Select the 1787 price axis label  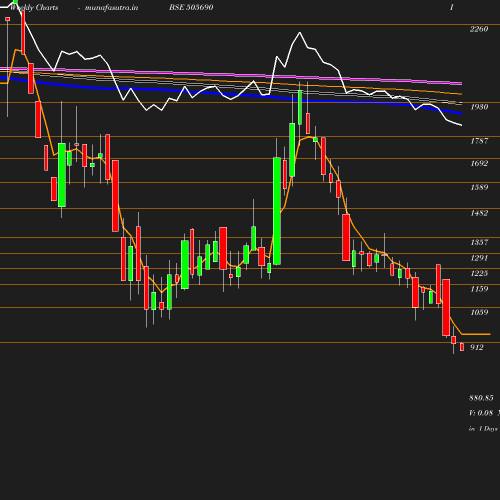(479, 141)
